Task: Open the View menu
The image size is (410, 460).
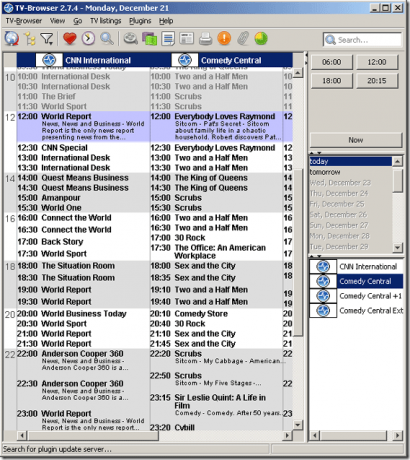Action: tap(57, 21)
